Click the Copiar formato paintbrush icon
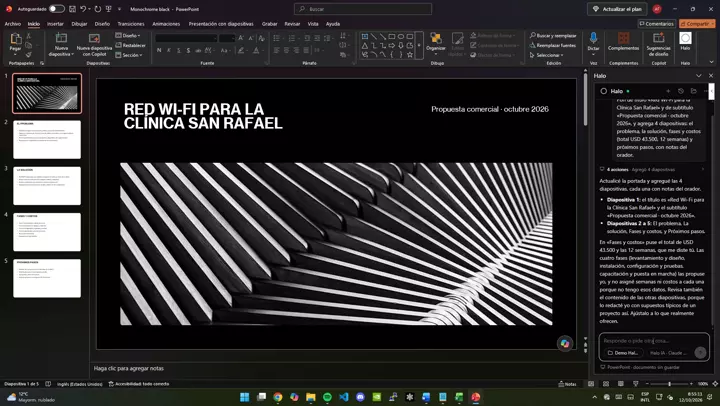Viewport: 720px width, 406px height. tap(28, 54)
